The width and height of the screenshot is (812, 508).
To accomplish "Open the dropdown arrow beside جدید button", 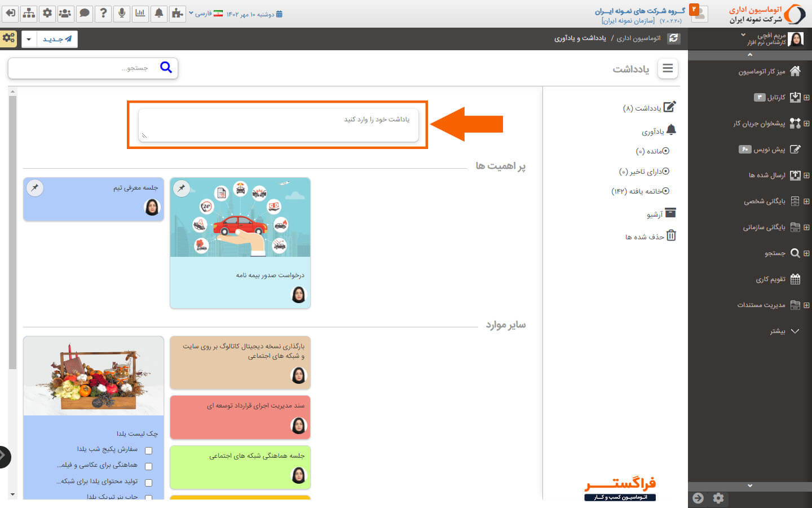I will [x=29, y=39].
